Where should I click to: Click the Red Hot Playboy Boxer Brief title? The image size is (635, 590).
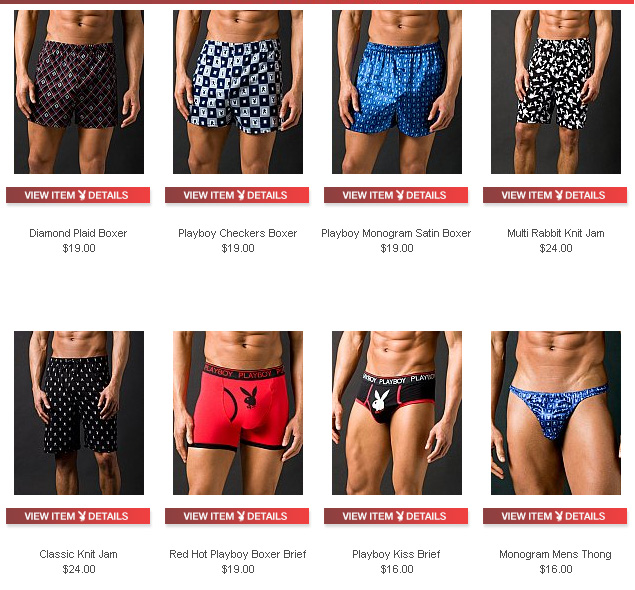click(238, 554)
